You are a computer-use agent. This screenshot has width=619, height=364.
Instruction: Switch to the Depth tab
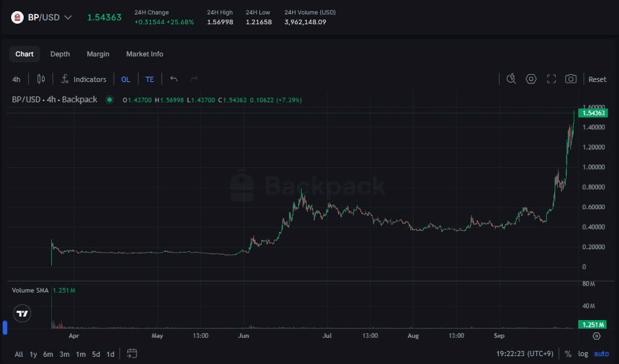click(60, 54)
